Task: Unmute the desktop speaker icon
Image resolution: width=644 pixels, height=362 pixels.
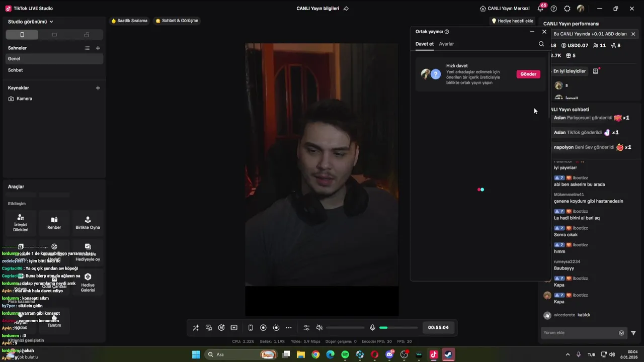Action: tap(319, 328)
